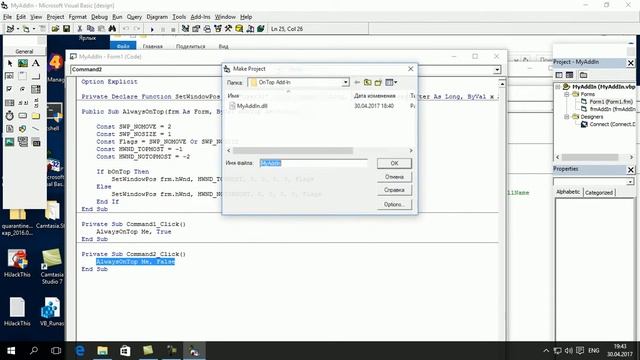640x360 pixels.
Task: Select the Line control in the toolbox
Action: (36, 129)
